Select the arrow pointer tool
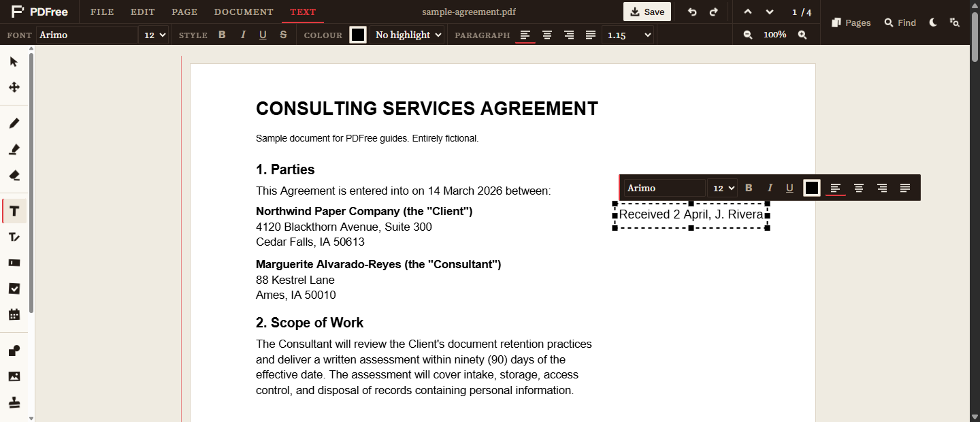 click(x=14, y=62)
